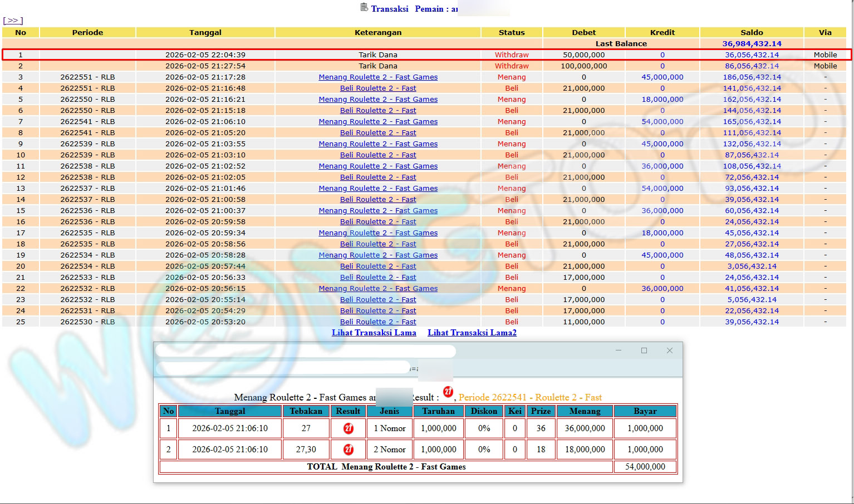Open Beli Roulette 2 link in row 25
854x504 pixels.
click(x=378, y=322)
